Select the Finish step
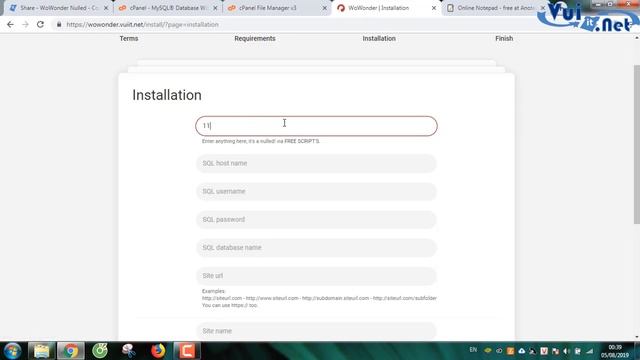This screenshot has width=640, height=360. (x=504, y=38)
